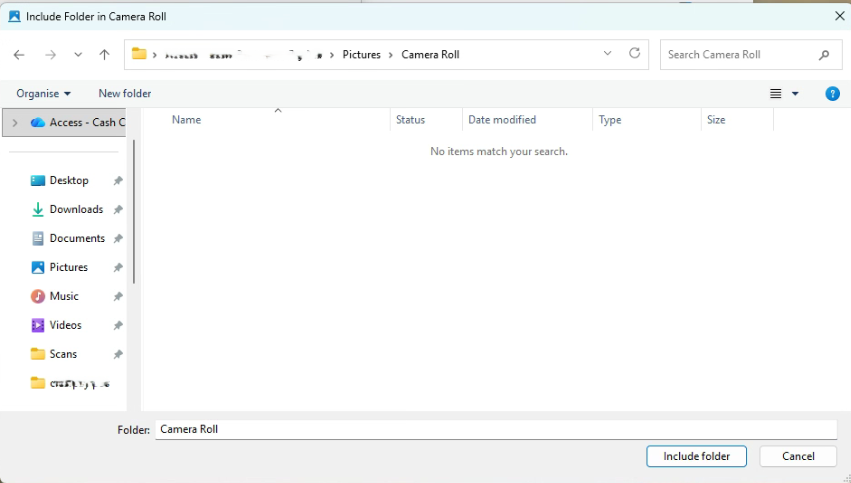The width and height of the screenshot is (851, 483).
Task: Unpin Desktop using its pin icon
Action: tap(118, 181)
